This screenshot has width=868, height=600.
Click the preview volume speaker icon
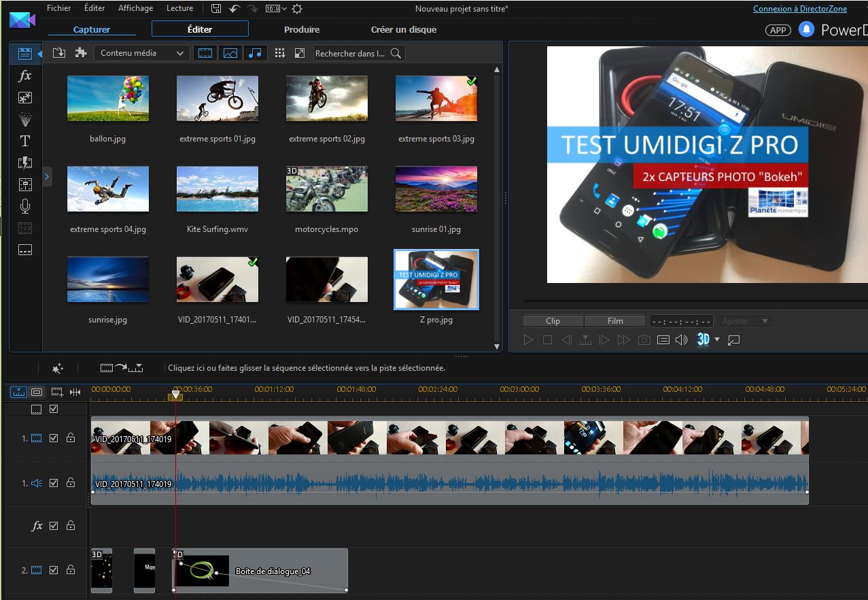click(x=681, y=339)
